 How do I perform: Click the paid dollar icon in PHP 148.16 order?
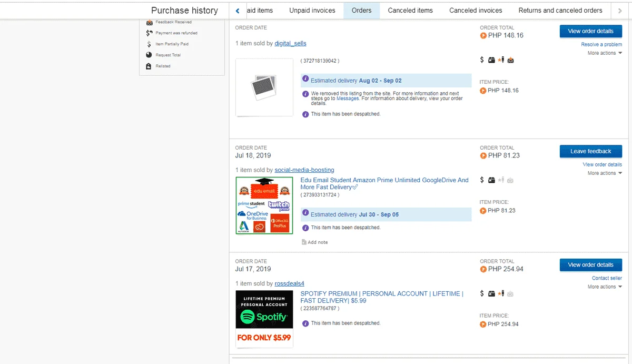point(482,60)
